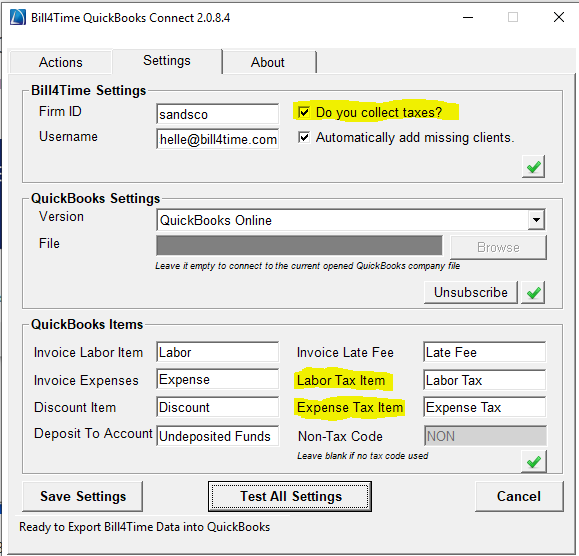Click the Deposit To Account field
This screenshot has height=556, width=579.
click(217, 436)
